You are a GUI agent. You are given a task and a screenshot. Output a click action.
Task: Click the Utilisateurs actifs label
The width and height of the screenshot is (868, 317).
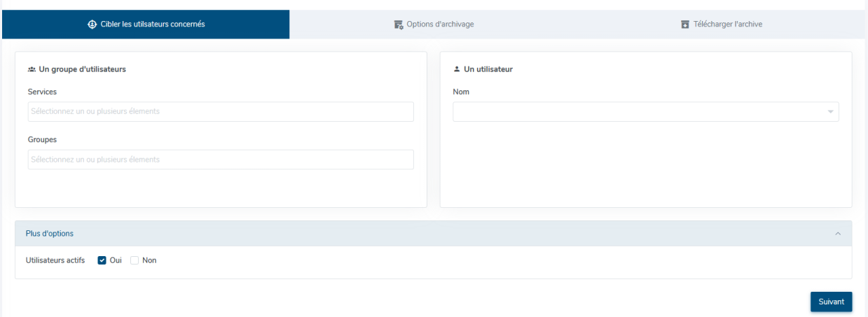click(x=55, y=260)
